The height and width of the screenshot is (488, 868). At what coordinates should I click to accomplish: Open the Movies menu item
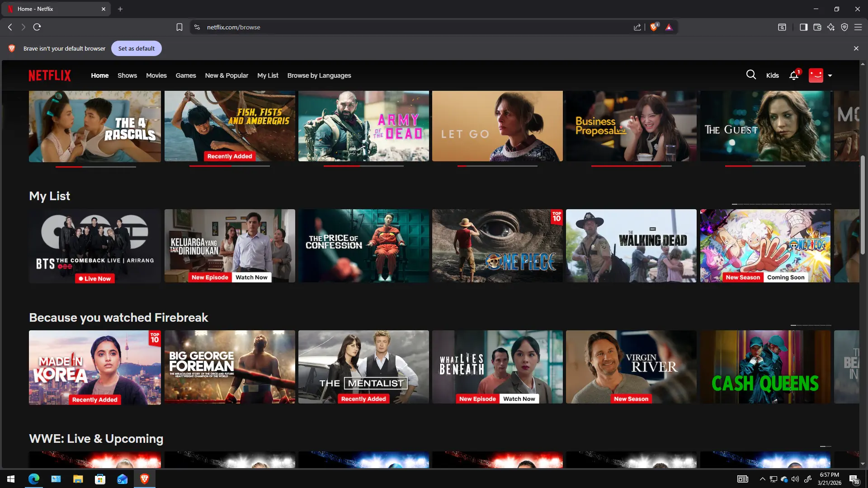(156, 75)
